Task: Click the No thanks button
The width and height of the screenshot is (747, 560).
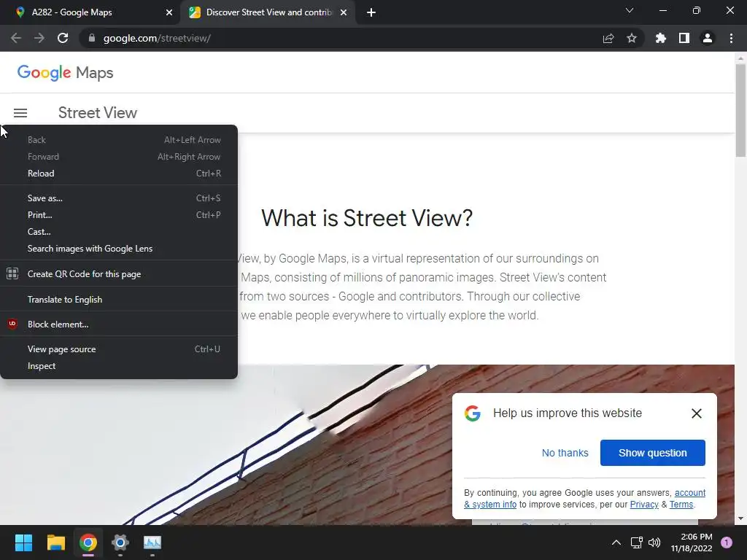Action: point(565,453)
